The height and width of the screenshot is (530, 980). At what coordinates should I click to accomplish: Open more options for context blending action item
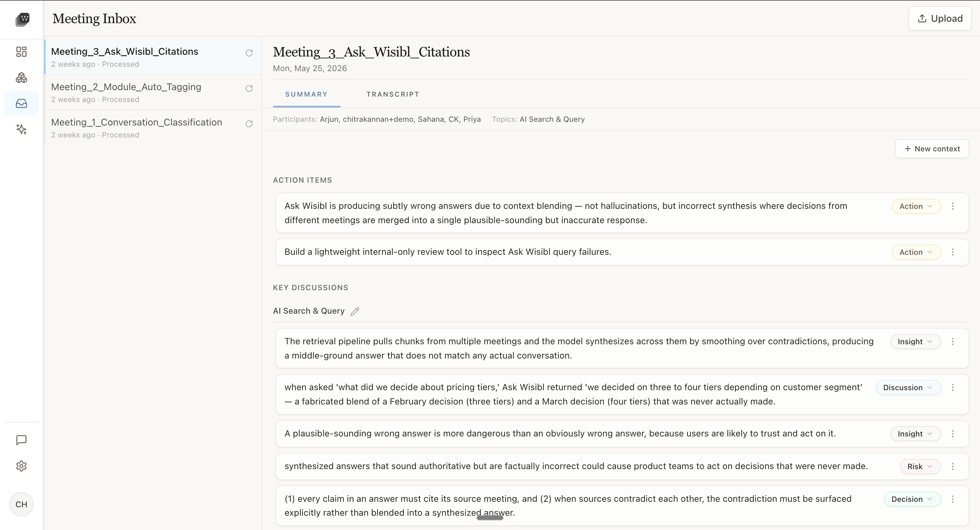click(x=953, y=206)
